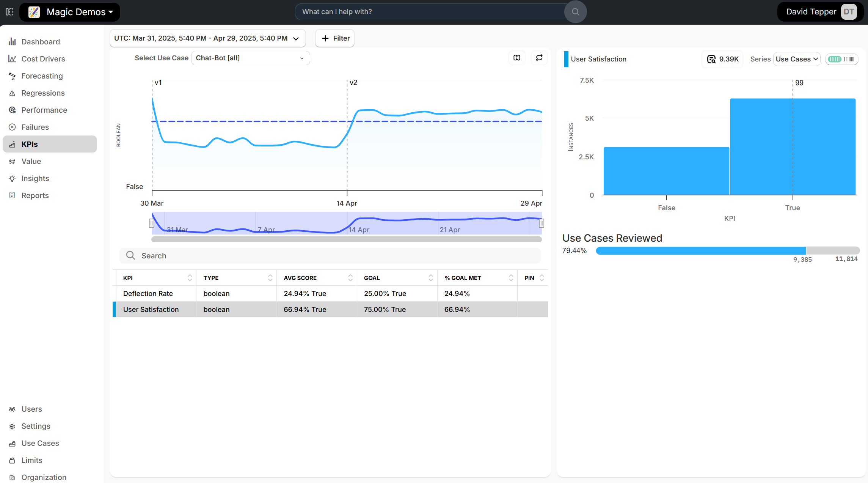Toggle PIN column sort arrows
The image size is (868, 483).
[542, 278]
